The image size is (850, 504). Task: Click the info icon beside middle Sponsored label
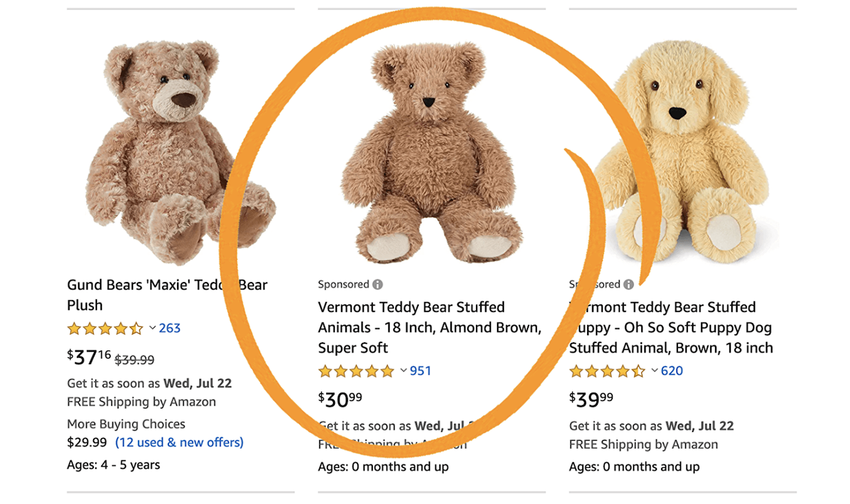[378, 285]
